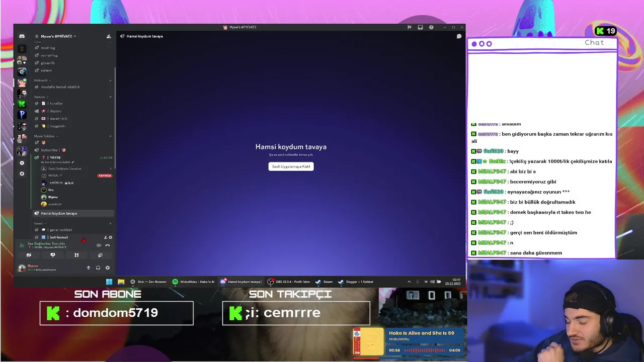Open the voice chat bubble icon
Image resolution: width=644 pixels, height=362 pixels.
(459, 36)
